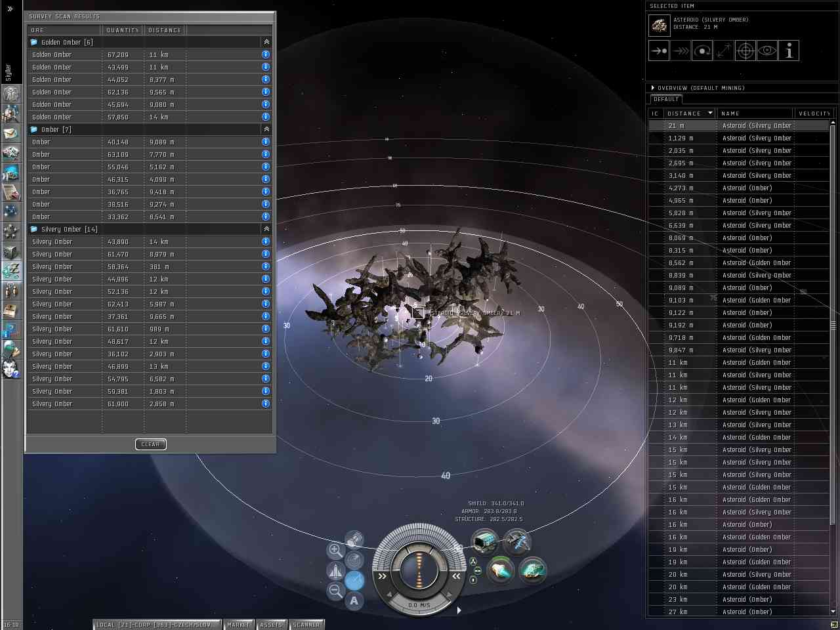Sort survey results by Quantity header
Viewport: 840px width, 630px height.
point(123,30)
